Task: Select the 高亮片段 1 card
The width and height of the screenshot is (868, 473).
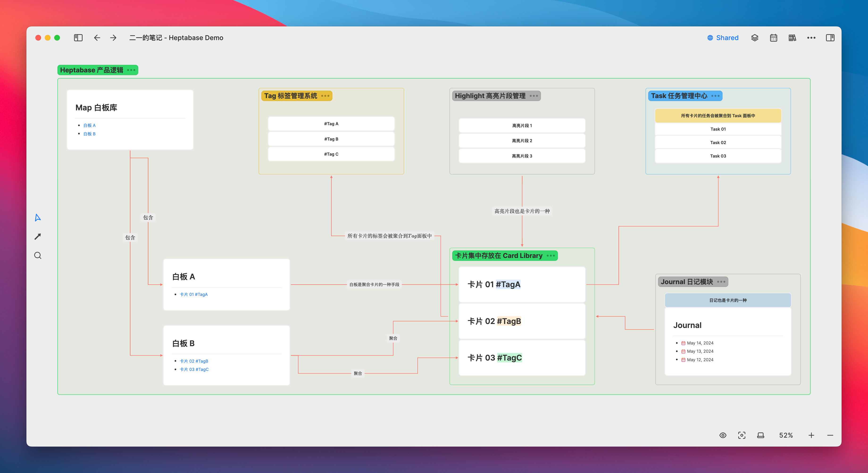Action: [522, 126]
